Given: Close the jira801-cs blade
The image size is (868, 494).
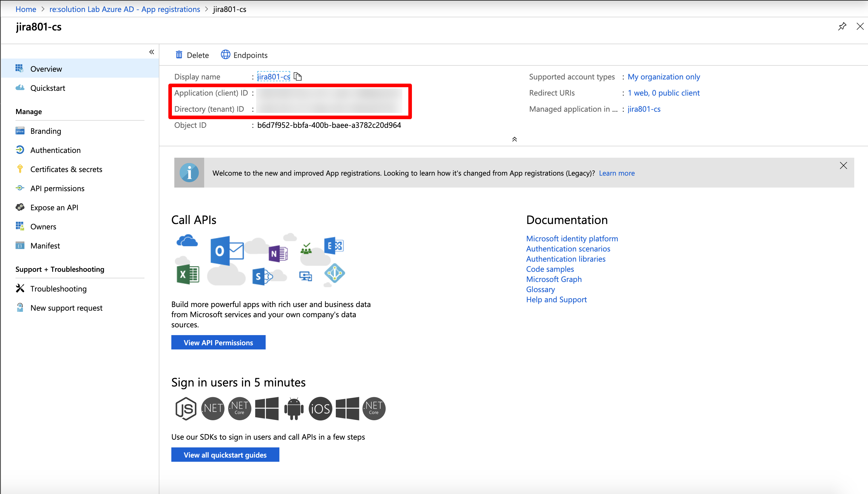Looking at the screenshot, I should point(860,27).
